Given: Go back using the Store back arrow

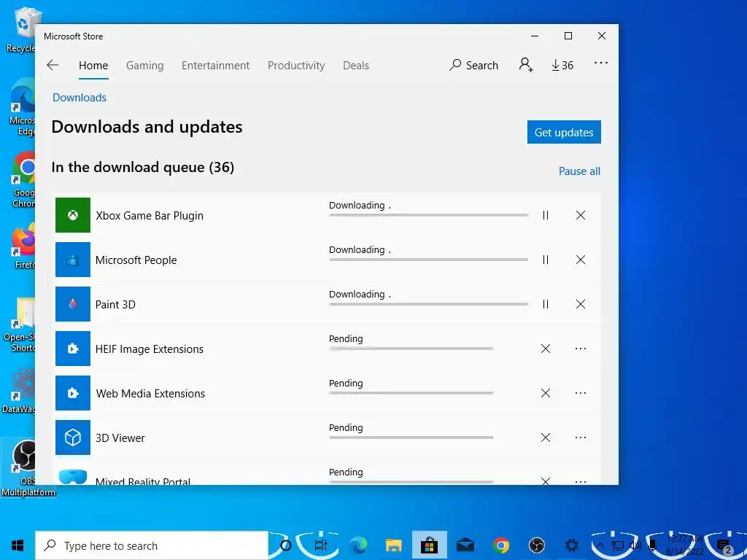Looking at the screenshot, I should (53, 65).
